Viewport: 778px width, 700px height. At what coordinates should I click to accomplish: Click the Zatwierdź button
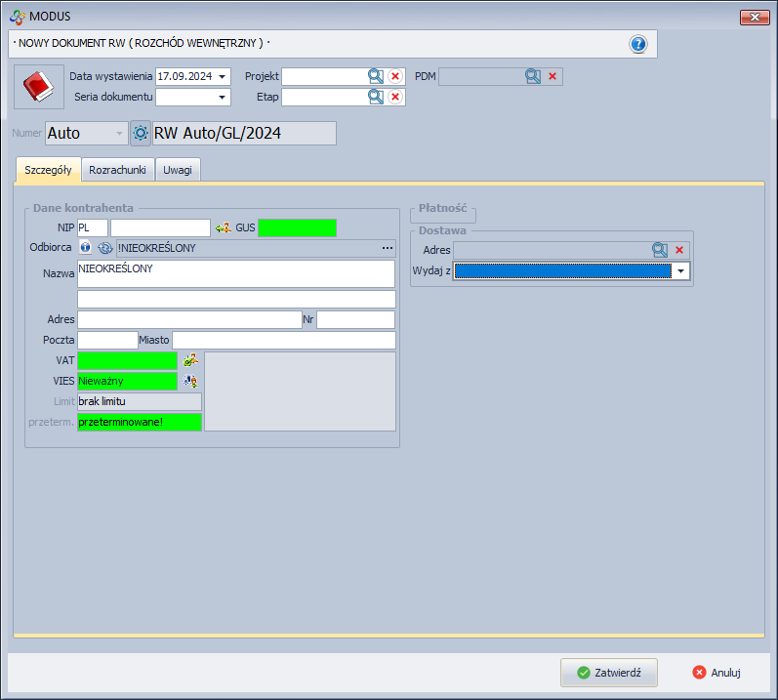(x=608, y=673)
